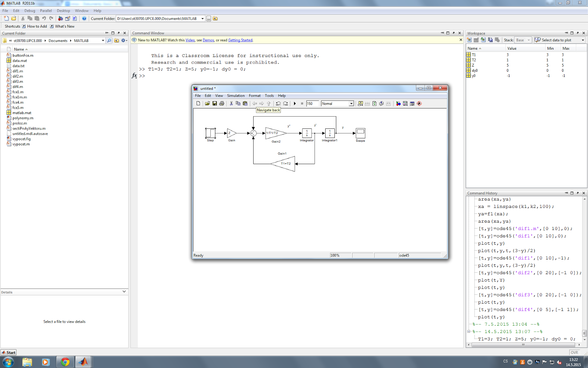Redo icon in Simulink toolbar
The height and width of the screenshot is (368, 588).
(x=286, y=103)
